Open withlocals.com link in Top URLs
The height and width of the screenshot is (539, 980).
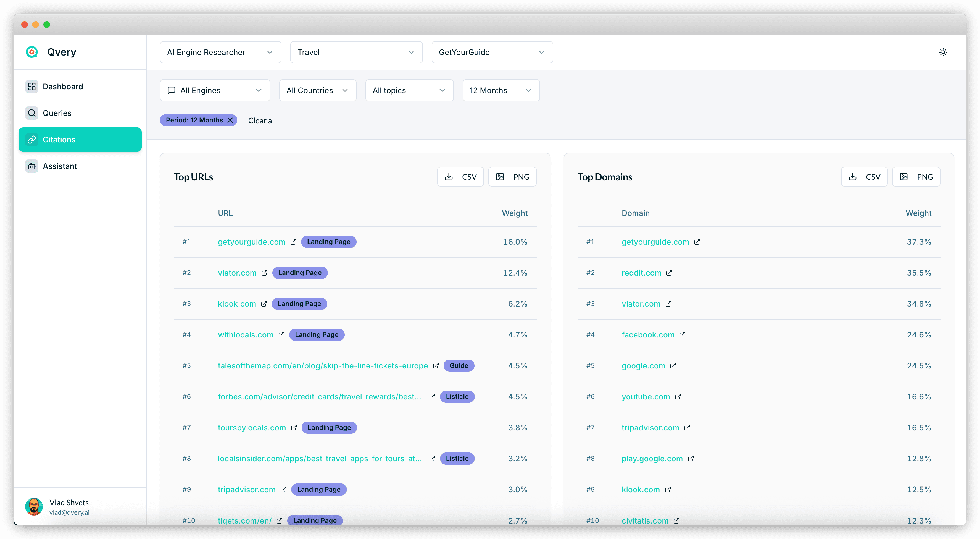pyautogui.click(x=245, y=334)
